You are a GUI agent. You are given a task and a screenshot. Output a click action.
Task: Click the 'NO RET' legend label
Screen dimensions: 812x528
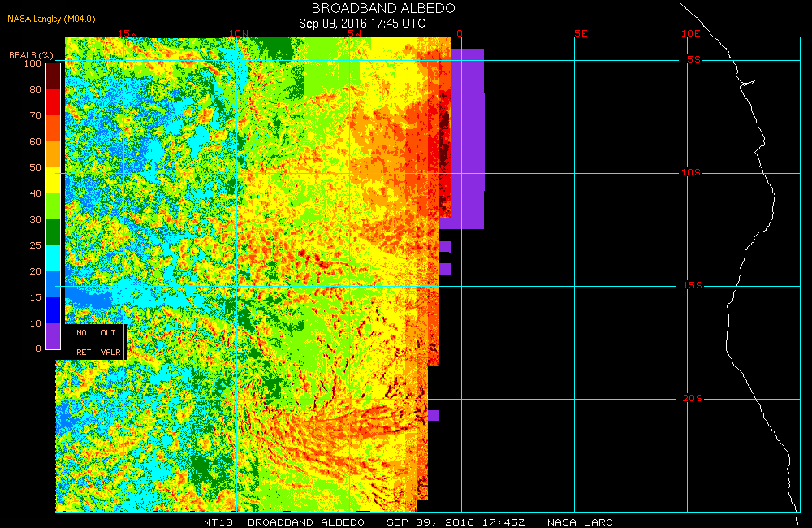coord(83,343)
